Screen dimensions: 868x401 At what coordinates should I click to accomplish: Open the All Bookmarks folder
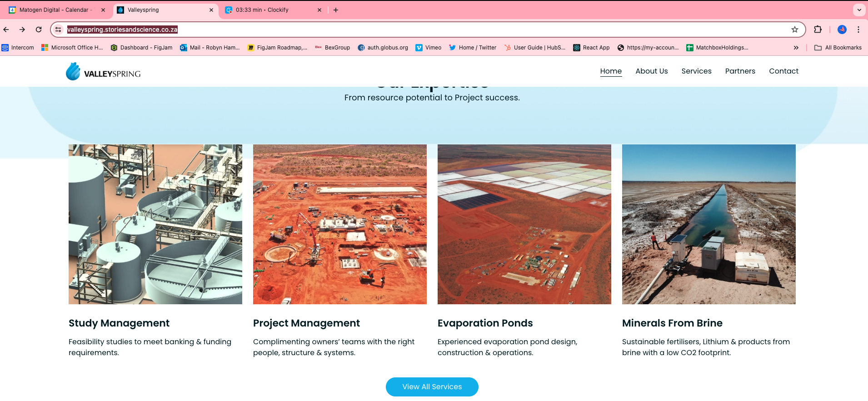pos(838,48)
